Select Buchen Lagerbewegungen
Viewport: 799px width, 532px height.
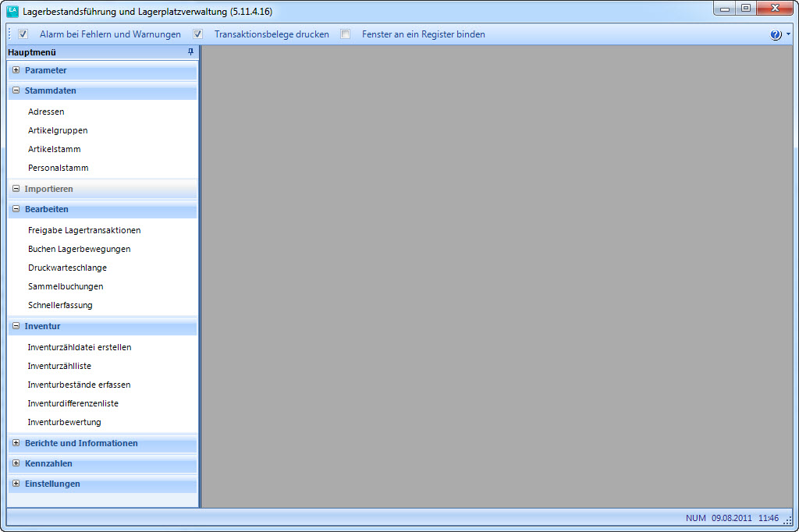click(79, 249)
